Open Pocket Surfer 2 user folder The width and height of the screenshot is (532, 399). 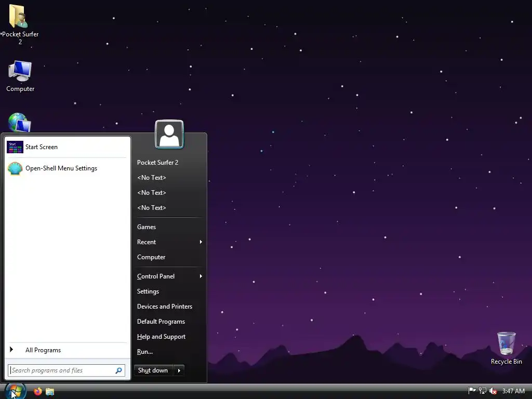(x=157, y=163)
